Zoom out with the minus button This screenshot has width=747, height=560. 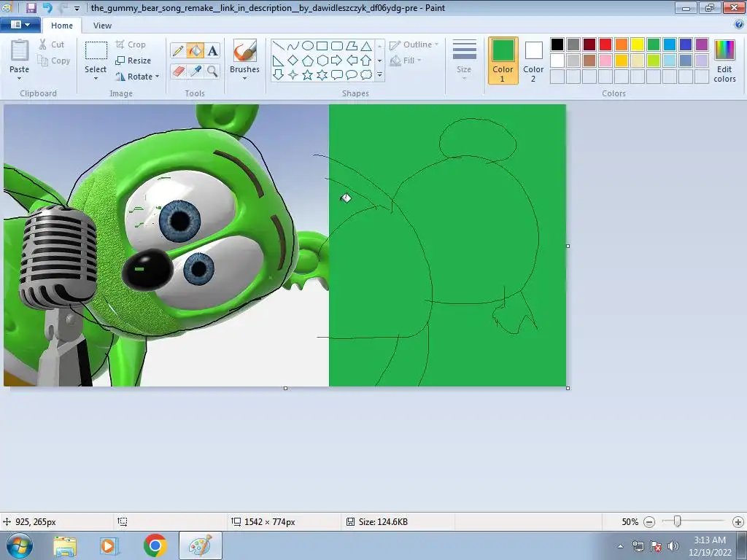pyautogui.click(x=649, y=522)
